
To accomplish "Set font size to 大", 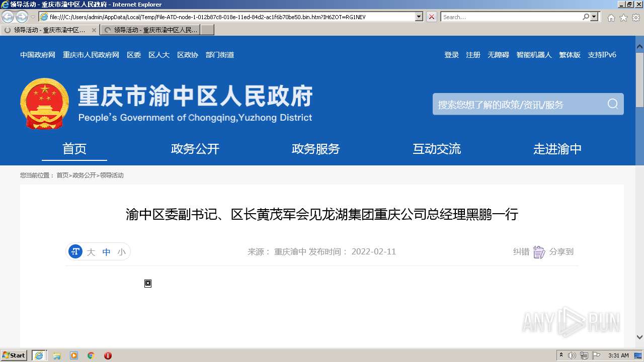I will [x=91, y=252].
